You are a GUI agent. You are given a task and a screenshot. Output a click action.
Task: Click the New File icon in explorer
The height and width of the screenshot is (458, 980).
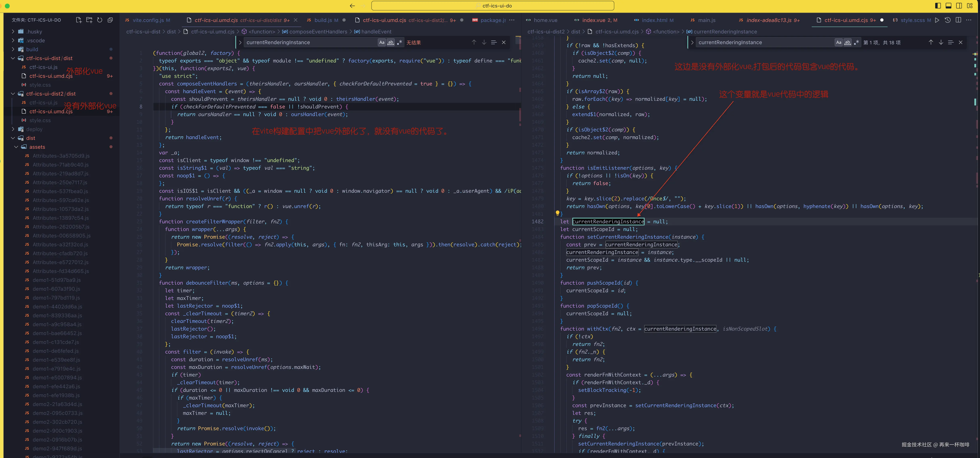coord(78,20)
